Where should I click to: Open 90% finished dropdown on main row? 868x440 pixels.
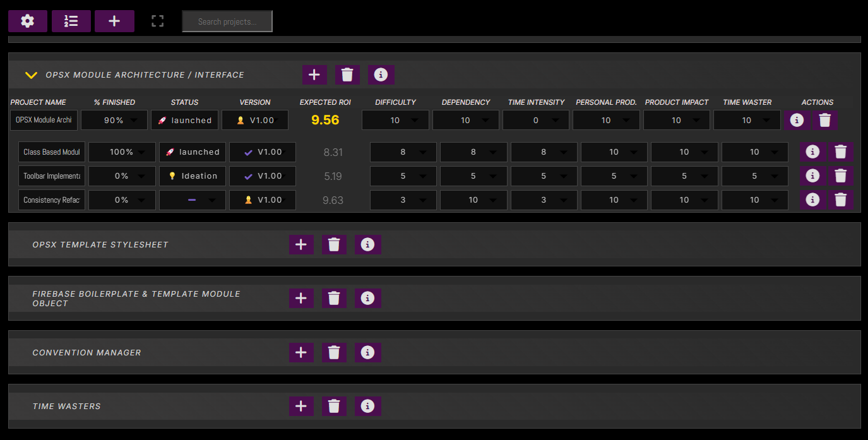(114, 120)
